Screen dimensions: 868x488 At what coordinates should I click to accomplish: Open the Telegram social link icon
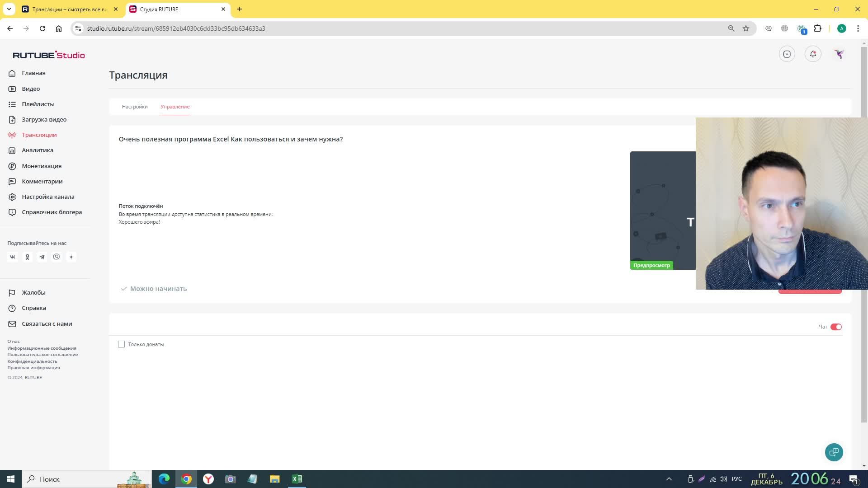pos(42,257)
